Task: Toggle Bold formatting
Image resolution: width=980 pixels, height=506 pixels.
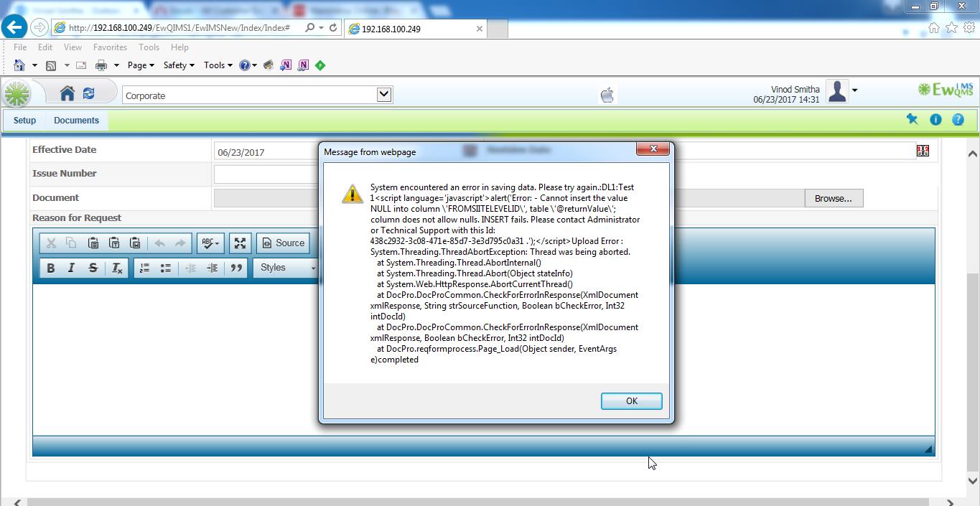Action: tap(50, 268)
